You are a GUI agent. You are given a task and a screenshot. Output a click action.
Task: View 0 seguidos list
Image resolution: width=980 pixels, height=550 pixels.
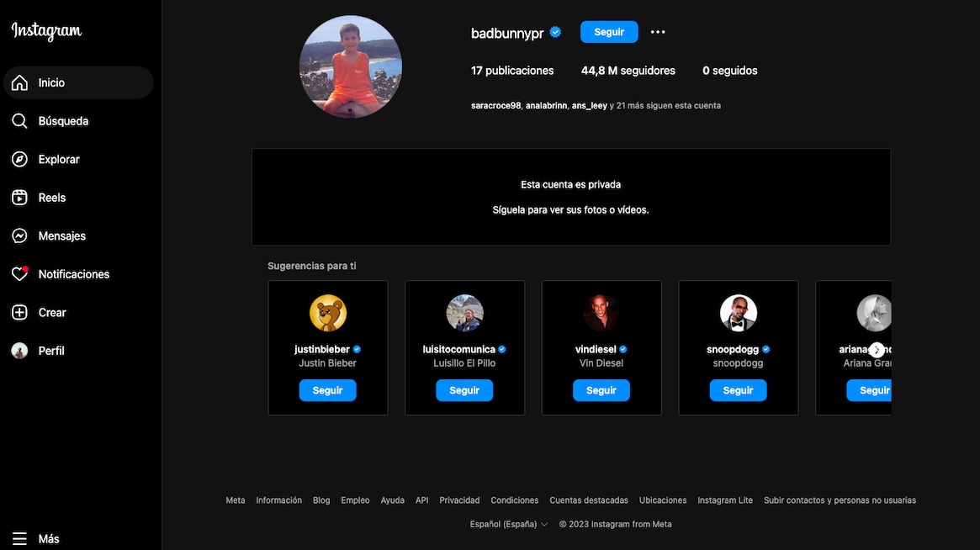pyautogui.click(x=730, y=71)
